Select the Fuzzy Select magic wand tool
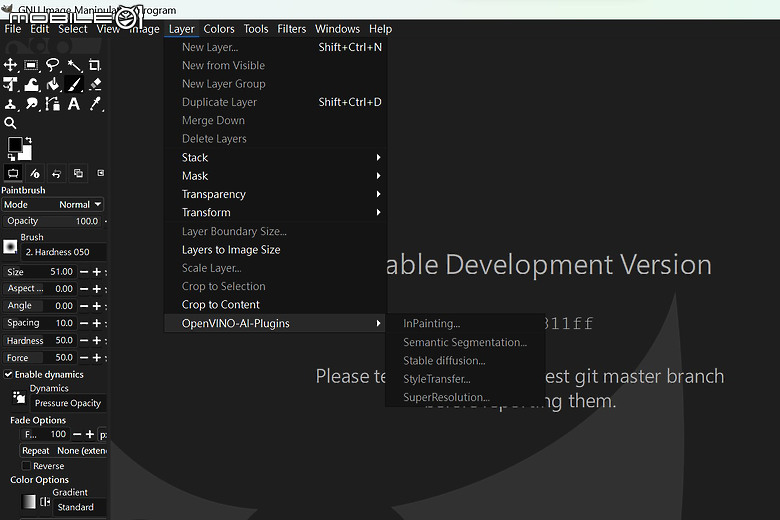The height and width of the screenshot is (520, 780). 74,65
